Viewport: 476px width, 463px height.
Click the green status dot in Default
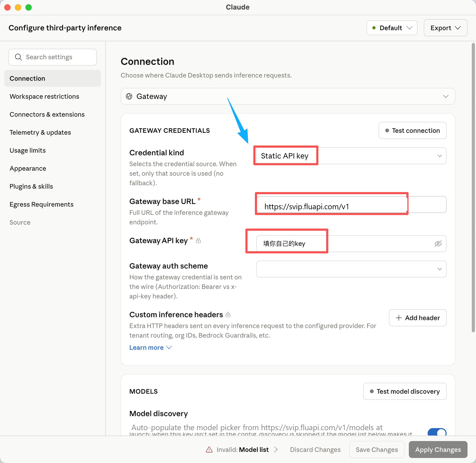click(374, 28)
